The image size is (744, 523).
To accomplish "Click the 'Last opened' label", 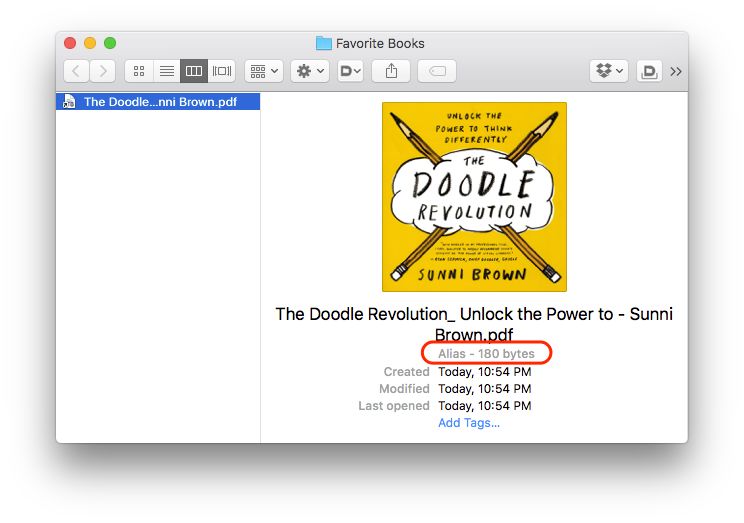I will point(394,406).
